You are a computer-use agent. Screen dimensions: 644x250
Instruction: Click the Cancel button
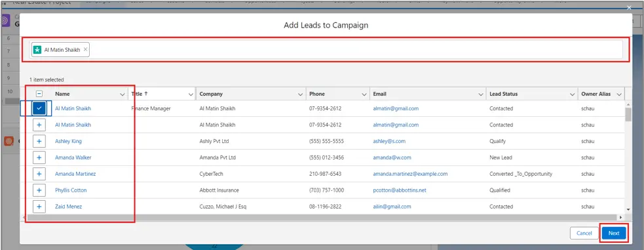coord(584,233)
